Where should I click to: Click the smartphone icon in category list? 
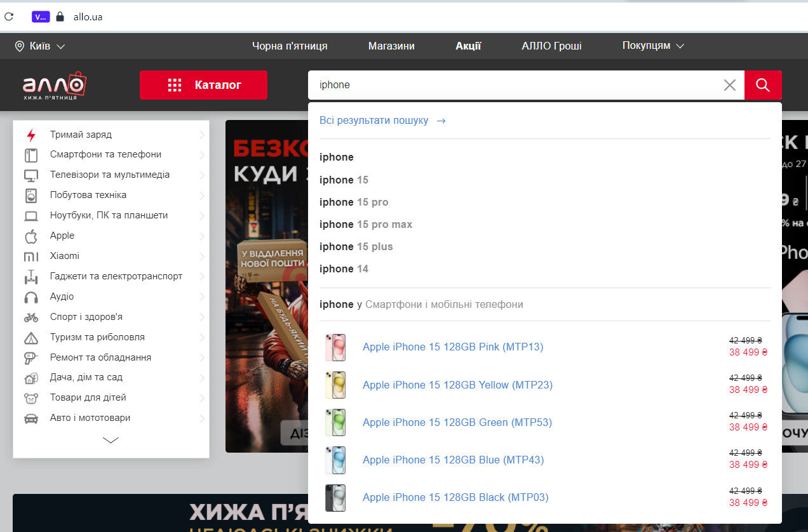pos(31,155)
